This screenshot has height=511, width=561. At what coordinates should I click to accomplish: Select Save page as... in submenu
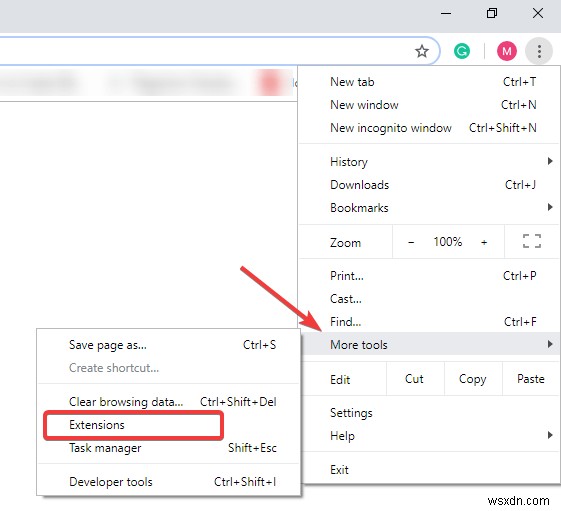pos(168,345)
